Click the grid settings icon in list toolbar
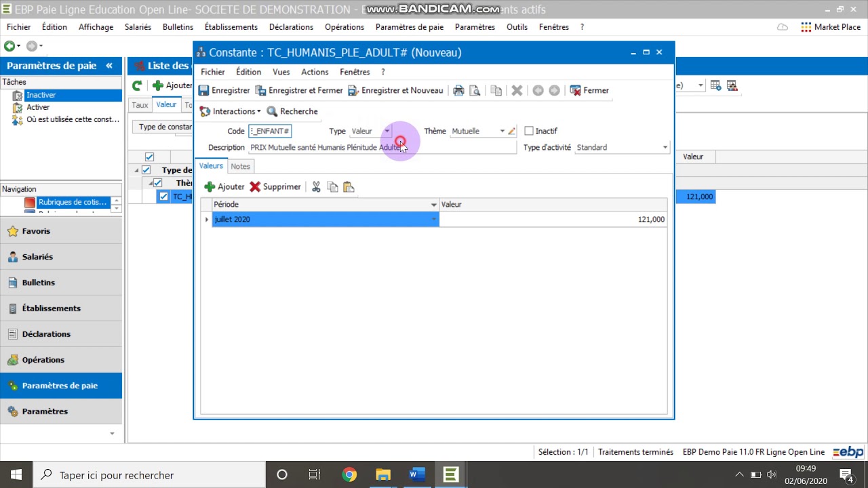The image size is (868, 488). 715,85
